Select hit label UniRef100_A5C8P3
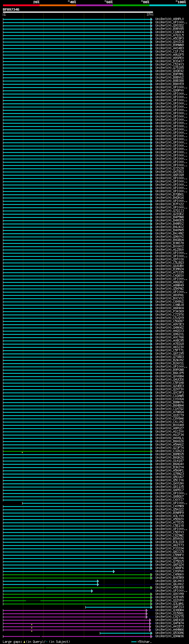189x644 pixels. coord(170,39)
